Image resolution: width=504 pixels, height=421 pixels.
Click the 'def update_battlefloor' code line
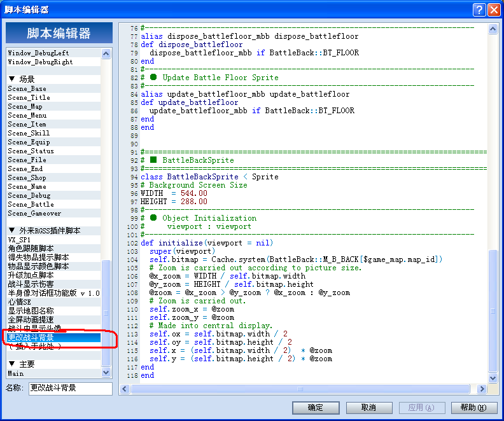tap(190, 102)
